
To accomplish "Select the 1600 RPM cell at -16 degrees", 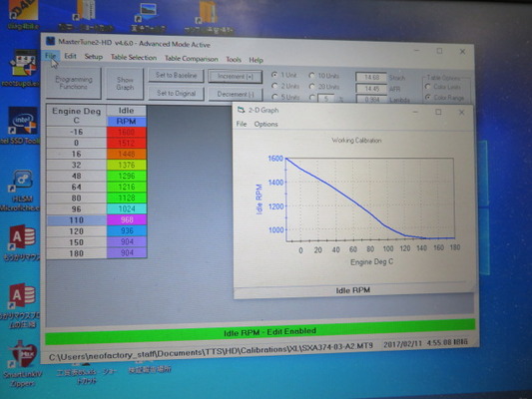I will [x=126, y=132].
